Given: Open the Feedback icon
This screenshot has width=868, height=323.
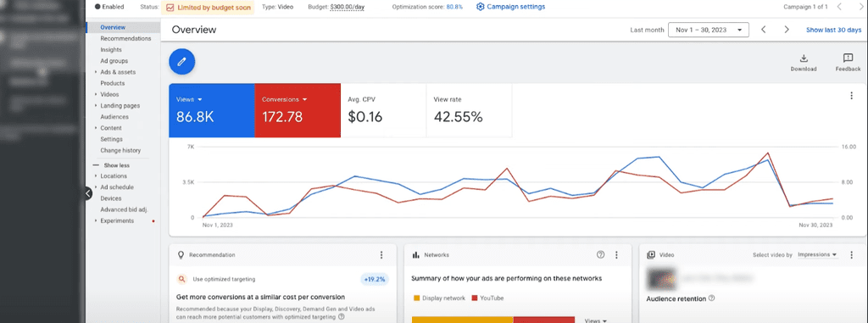Looking at the screenshot, I should pos(848,58).
